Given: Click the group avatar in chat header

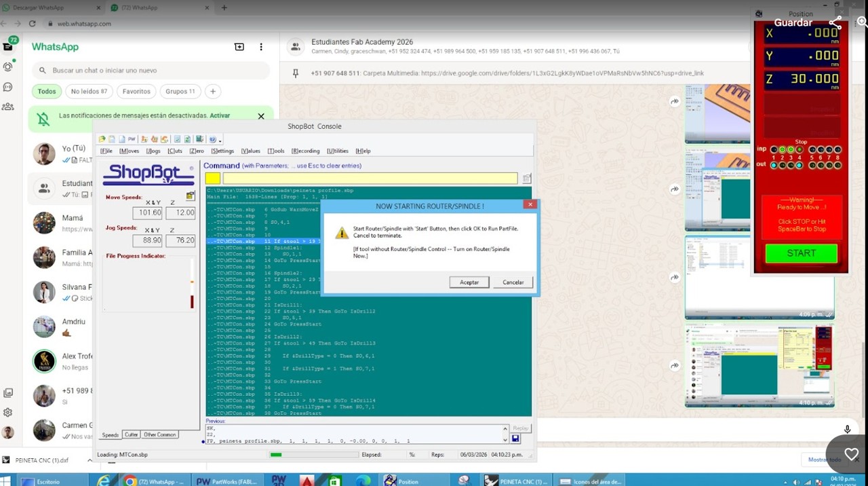Looking at the screenshot, I should click(x=295, y=46).
